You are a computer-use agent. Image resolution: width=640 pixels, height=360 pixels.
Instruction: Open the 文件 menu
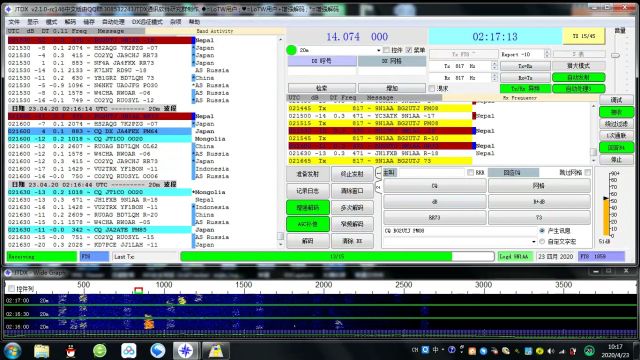(x=14, y=22)
